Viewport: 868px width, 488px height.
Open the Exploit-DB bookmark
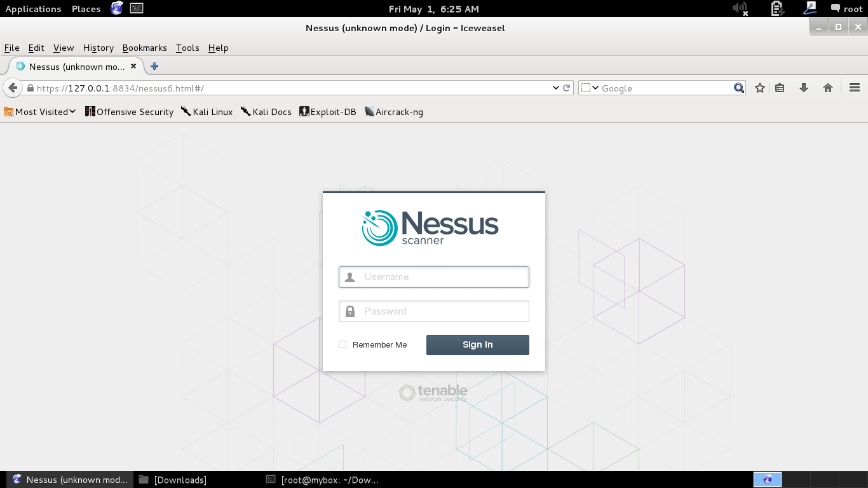[328, 112]
